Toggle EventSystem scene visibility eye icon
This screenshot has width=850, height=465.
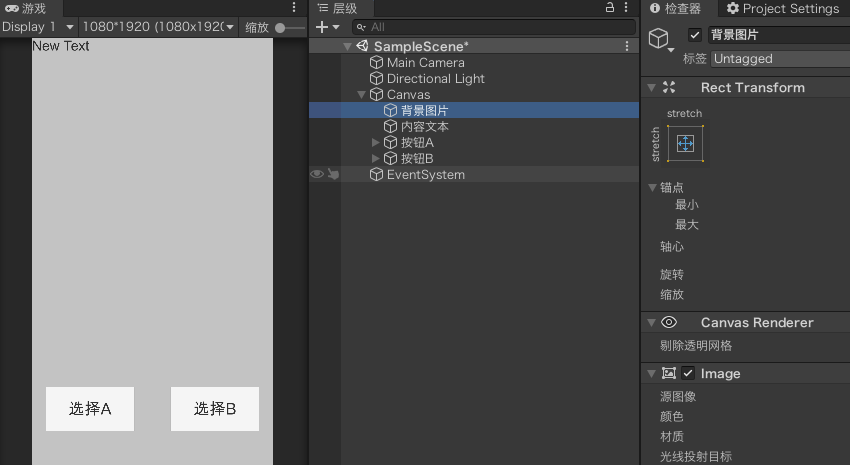pos(317,174)
